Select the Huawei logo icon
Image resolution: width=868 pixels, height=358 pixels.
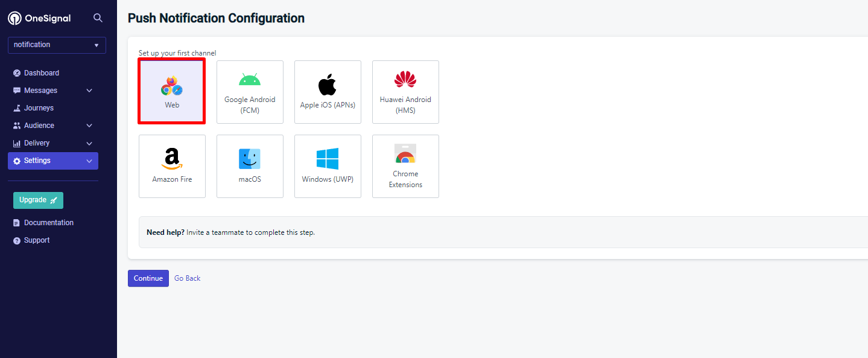point(405,80)
